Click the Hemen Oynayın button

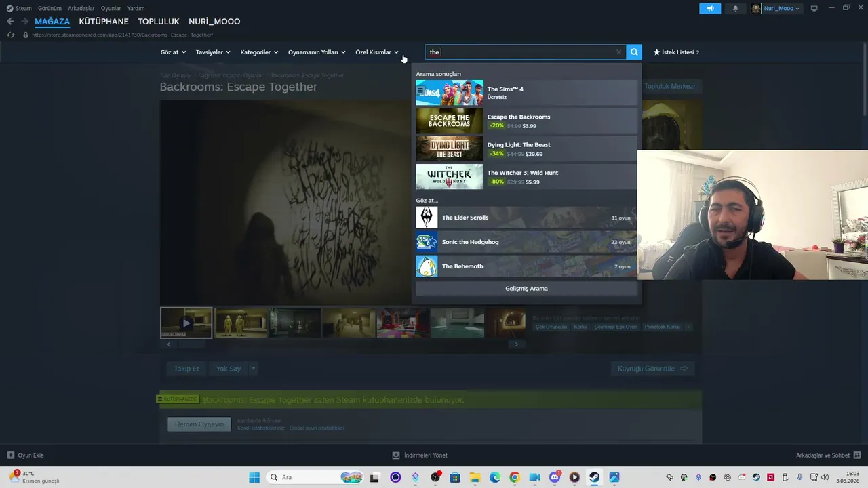coord(199,424)
